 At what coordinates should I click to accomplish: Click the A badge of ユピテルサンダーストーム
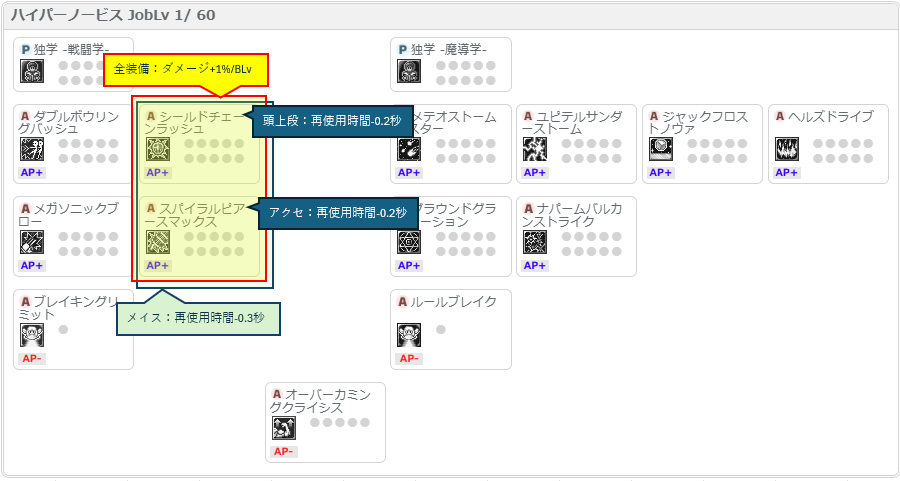(x=528, y=117)
